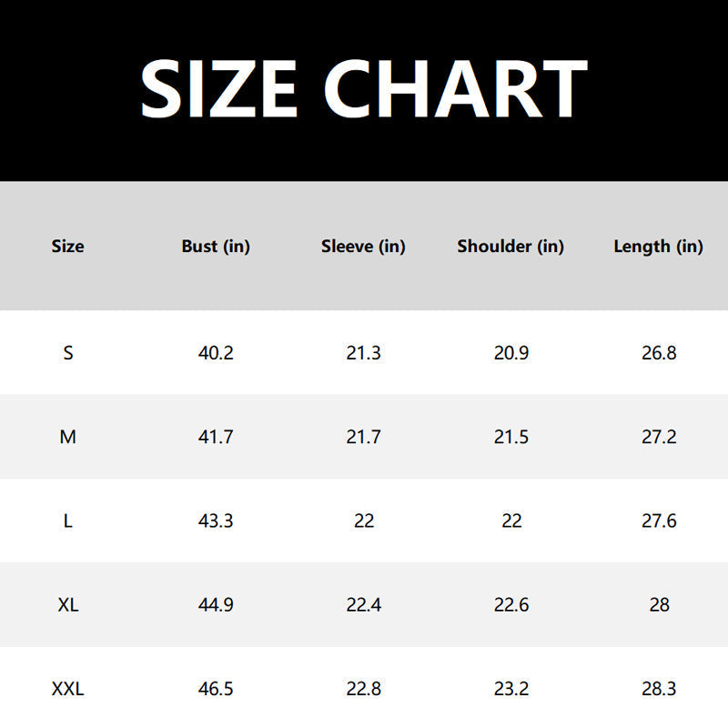
Task: Click the Shoulder (in) column header
Action: [511, 246]
